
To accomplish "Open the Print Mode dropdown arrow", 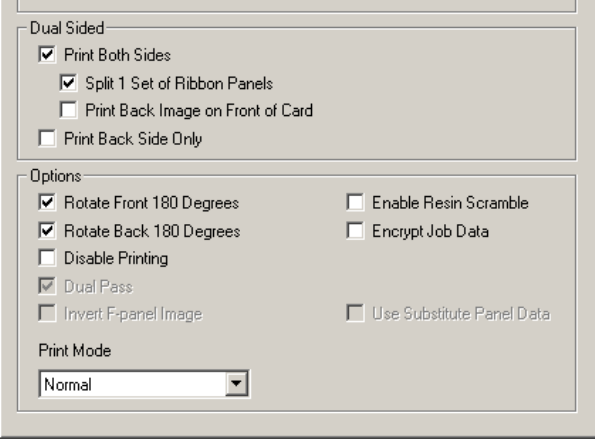I will coord(236,384).
